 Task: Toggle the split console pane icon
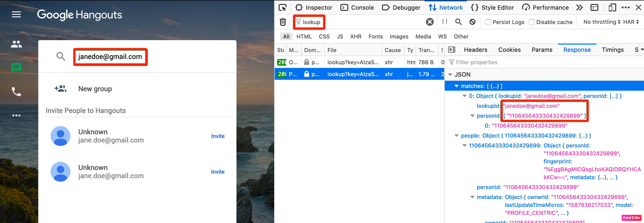click(x=594, y=8)
